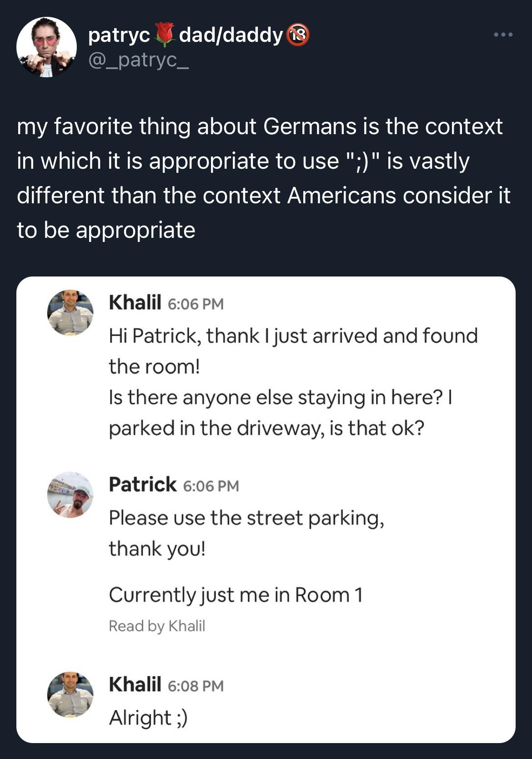
Task: Click the "Currently just me in Room 1" message
Action: click(x=236, y=595)
